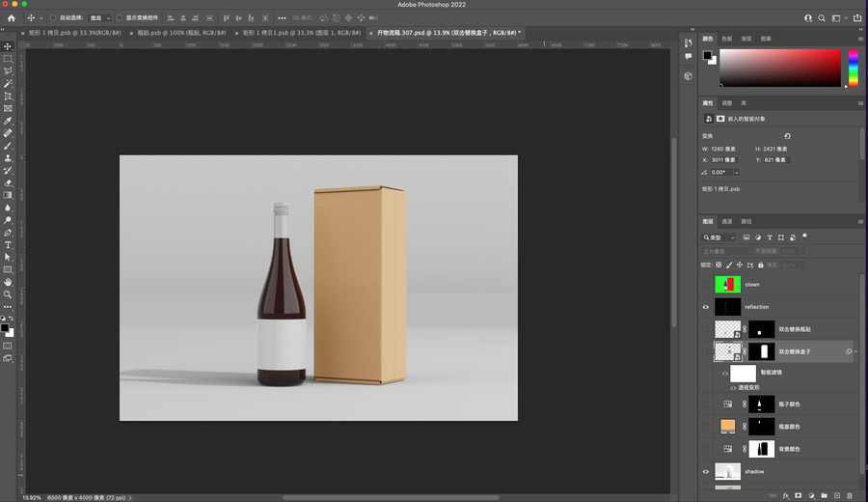Click the trash icon to delete layer
The width and height of the screenshot is (868, 502).
pyautogui.click(x=850, y=495)
